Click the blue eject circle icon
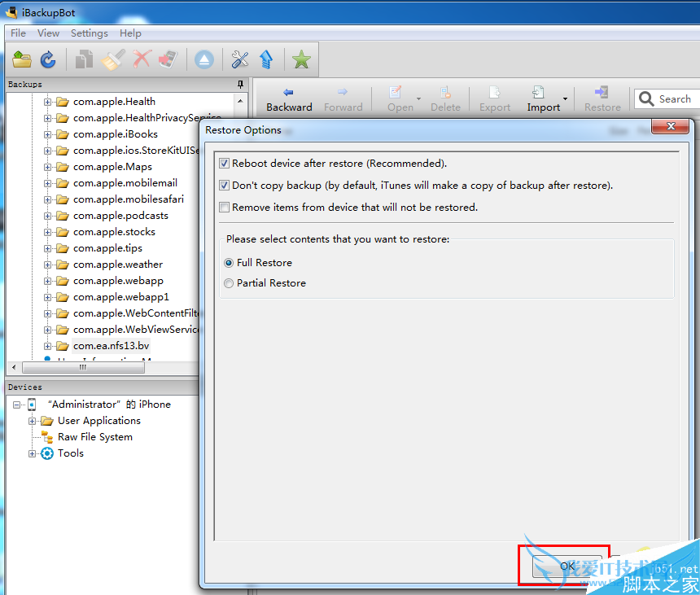The width and height of the screenshot is (700, 595). [x=204, y=59]
